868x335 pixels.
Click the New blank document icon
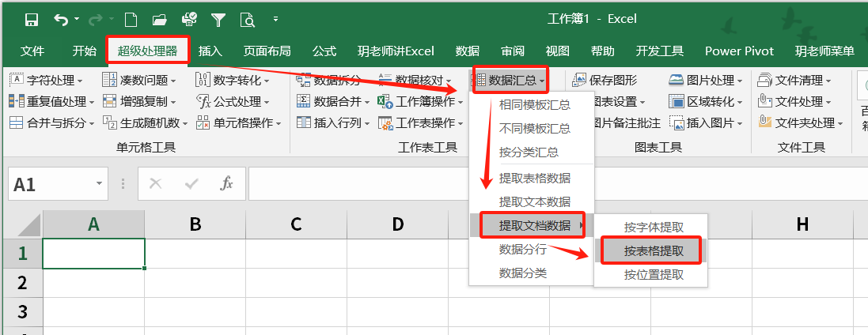click(131, 21)
